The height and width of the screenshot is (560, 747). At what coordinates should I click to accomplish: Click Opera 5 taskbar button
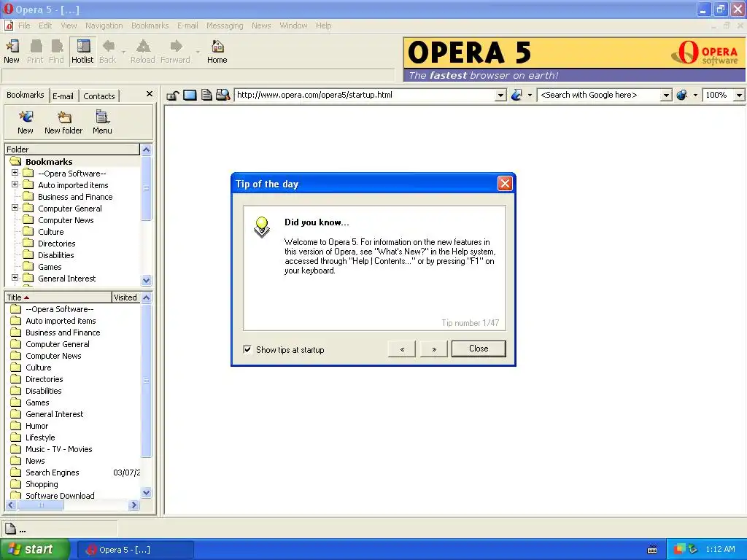pos(135,550)
